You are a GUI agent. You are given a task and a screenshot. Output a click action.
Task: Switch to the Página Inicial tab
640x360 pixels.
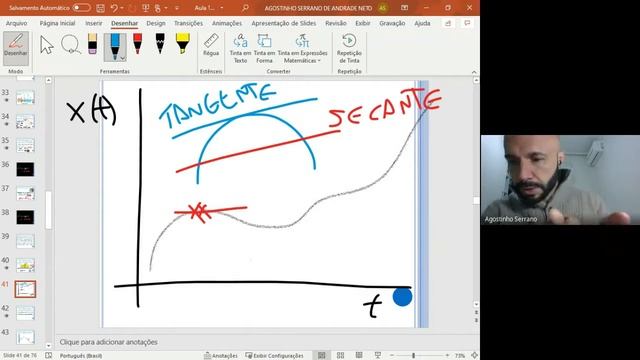tap(58, 23)
